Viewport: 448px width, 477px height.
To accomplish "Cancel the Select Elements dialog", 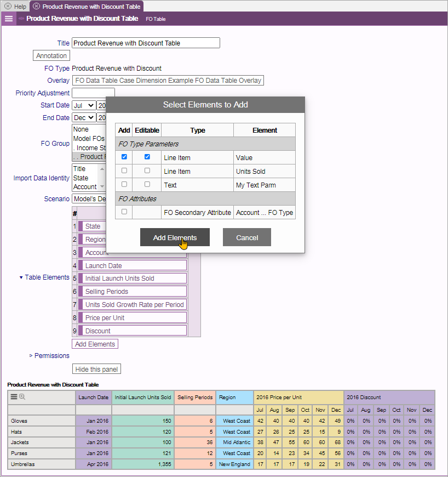I will tap(247, 237).
